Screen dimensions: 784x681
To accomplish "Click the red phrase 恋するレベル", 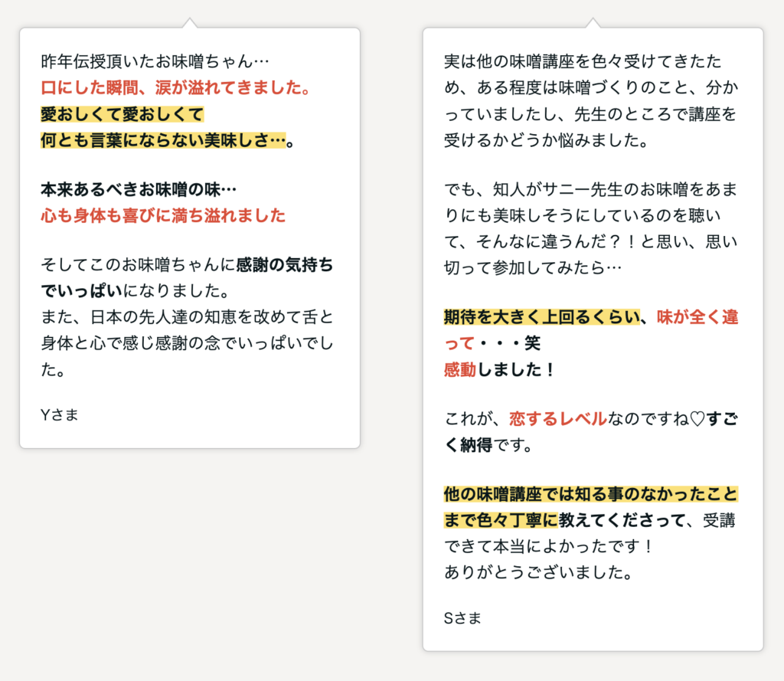I will pyautogui.click(x=557, y=419).
